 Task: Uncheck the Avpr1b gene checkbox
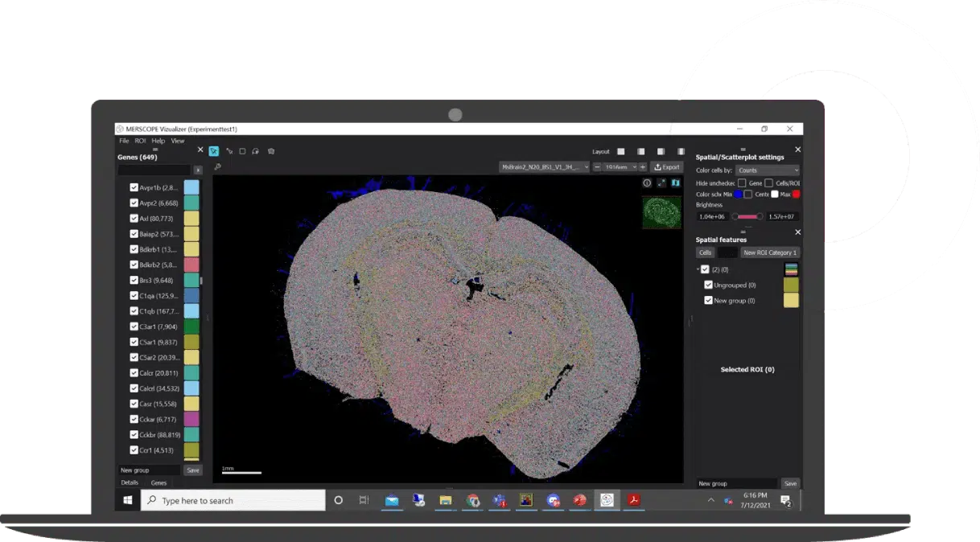(134, 187)
